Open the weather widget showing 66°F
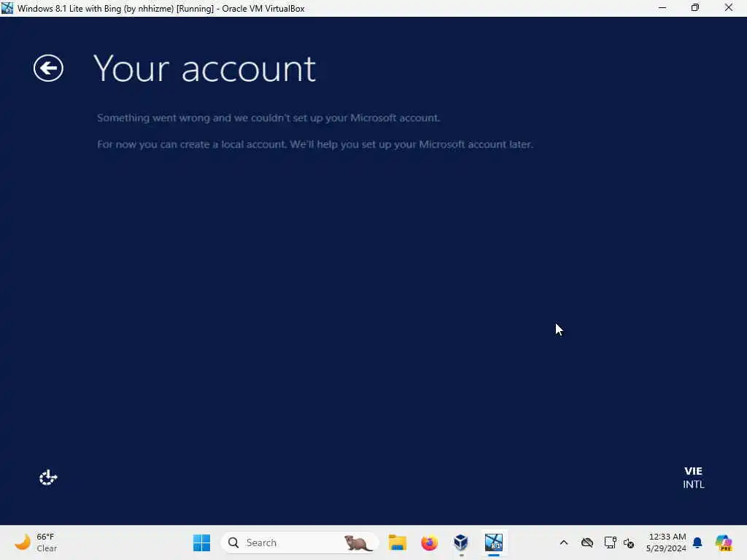This screenshot has height=560, width=747. point(36,542)
